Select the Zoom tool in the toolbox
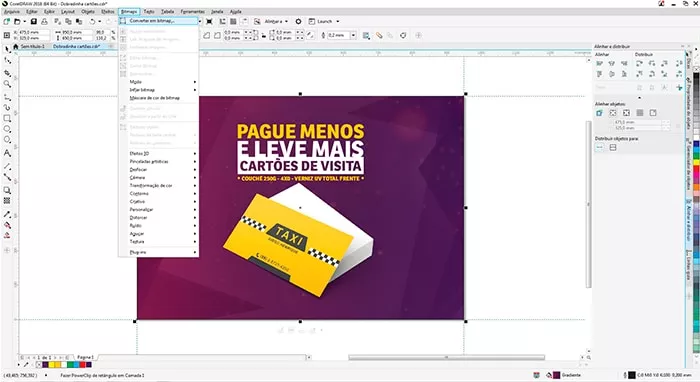Viewport: 700px width, 382px height. point(7,83)
